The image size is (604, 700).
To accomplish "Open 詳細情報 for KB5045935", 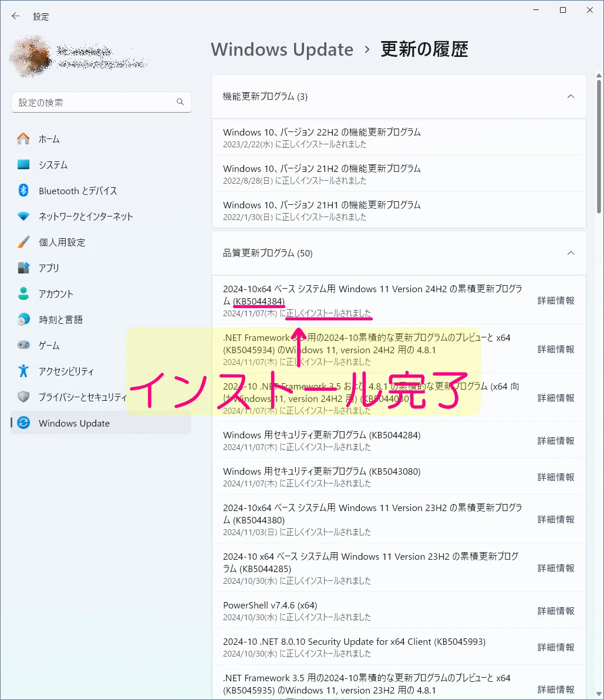I will [x=556, y=690].
